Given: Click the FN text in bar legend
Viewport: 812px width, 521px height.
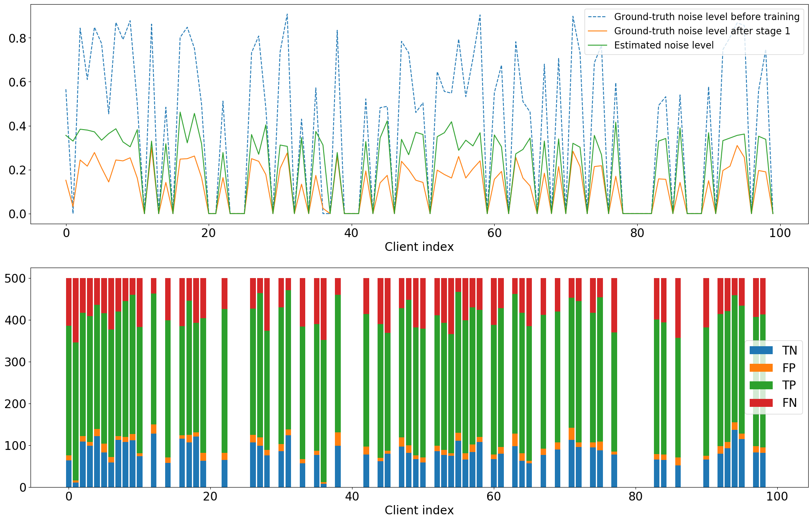Looking at the screenshot, I should pos(789,403).
